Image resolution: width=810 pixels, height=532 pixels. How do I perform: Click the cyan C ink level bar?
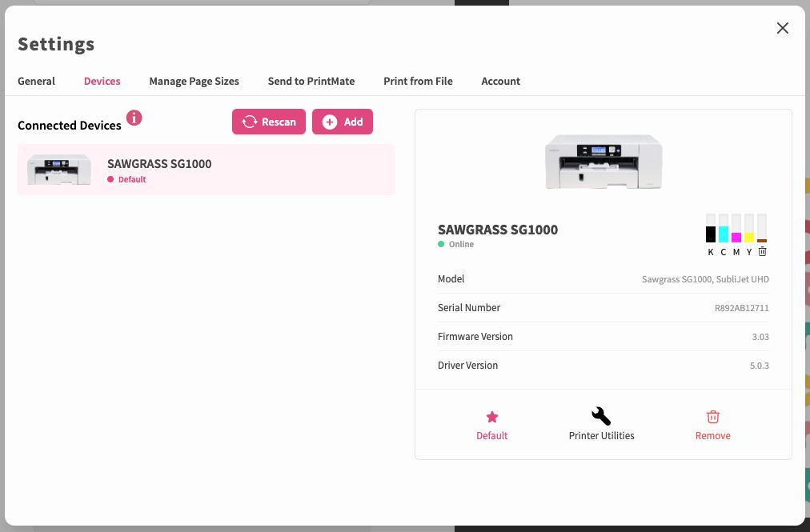724,228
